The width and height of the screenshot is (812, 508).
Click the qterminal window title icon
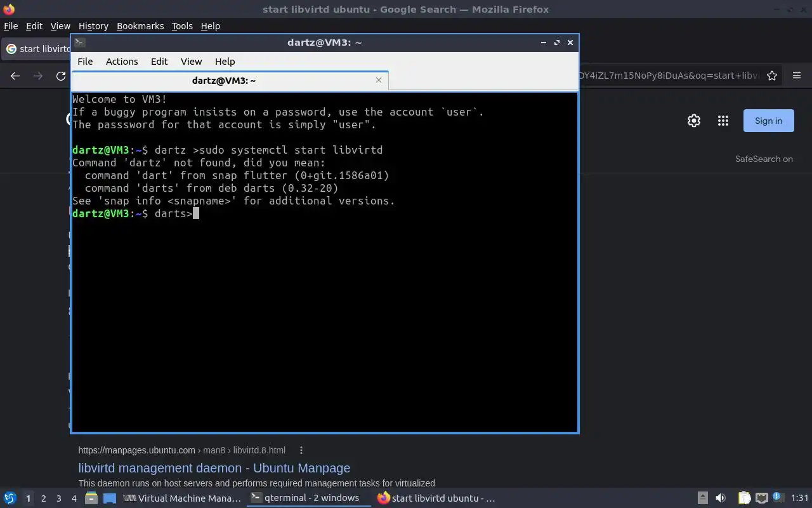click(79, 43)
